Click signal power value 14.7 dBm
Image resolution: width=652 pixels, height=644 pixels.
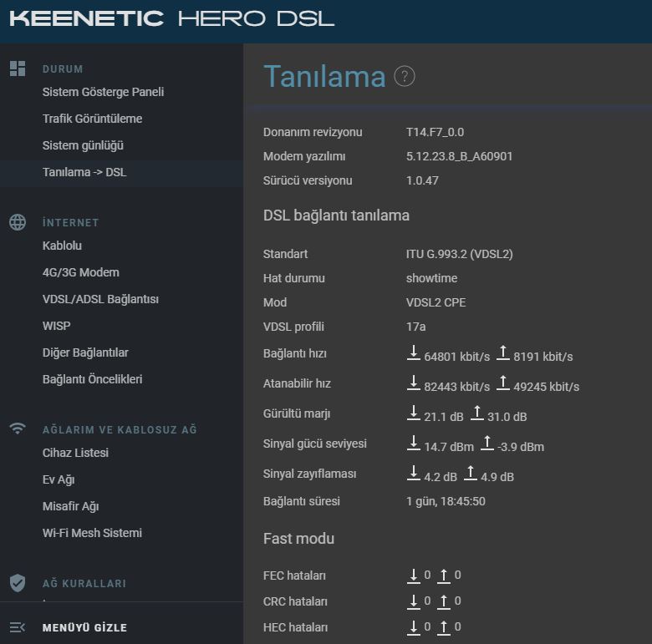tap(449, 447)
